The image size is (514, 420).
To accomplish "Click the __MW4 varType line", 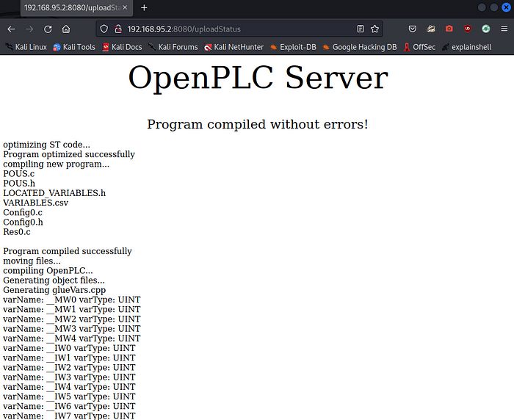I will 72,338.
